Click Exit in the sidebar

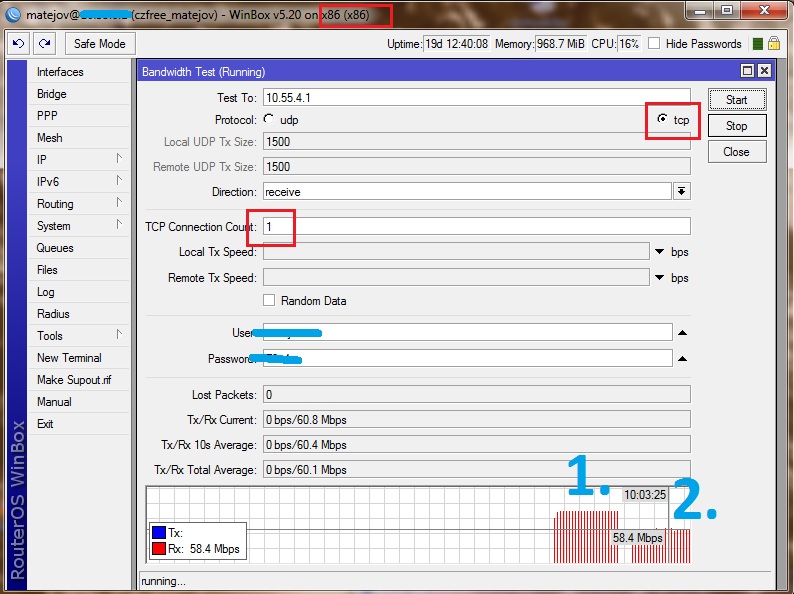click(79, 424)
